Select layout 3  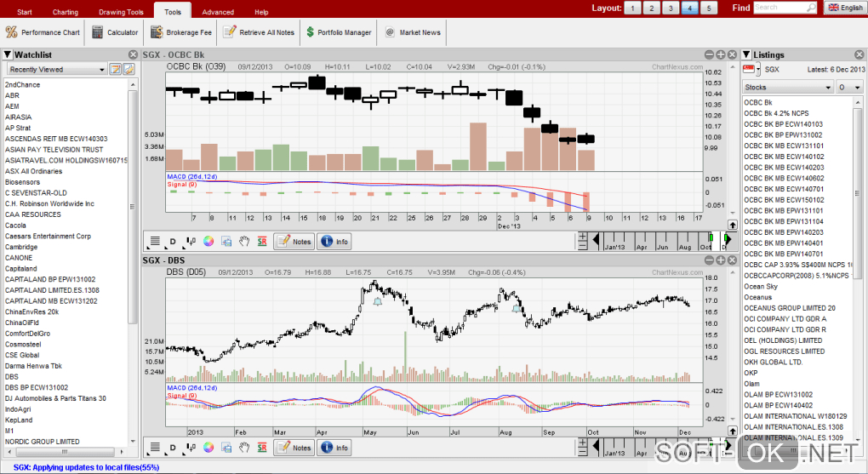click(671, 8)
